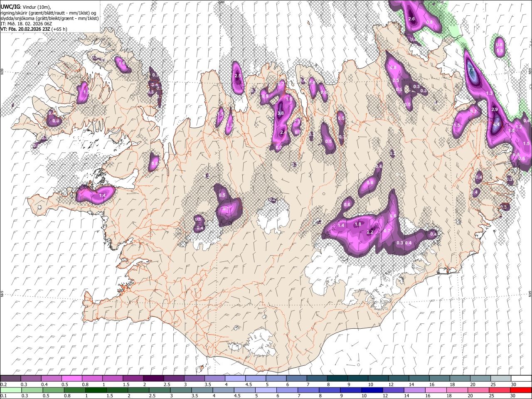Pick the bottom-row deep blue swatch starting at 10
Viewport: 532px width, 399px height.
tap(372, 390)
